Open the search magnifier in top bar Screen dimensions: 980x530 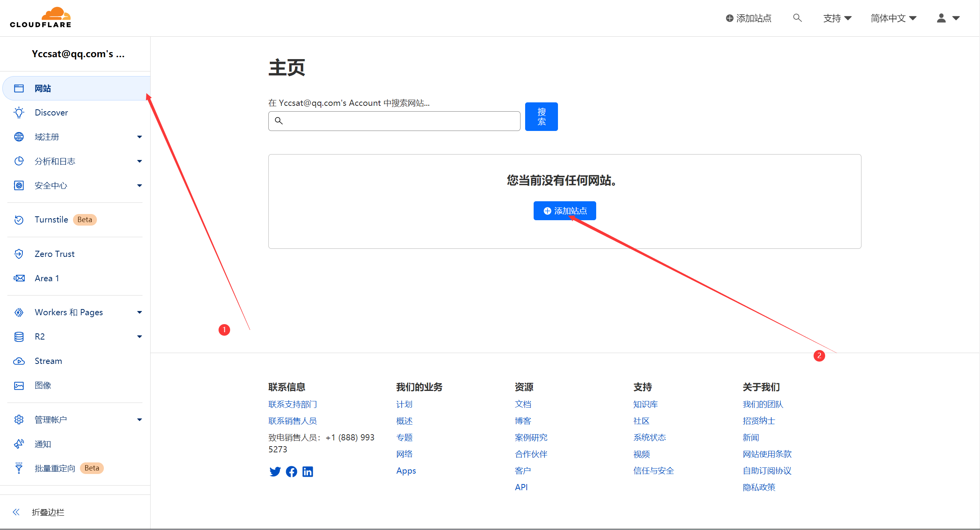pos(797,18)
